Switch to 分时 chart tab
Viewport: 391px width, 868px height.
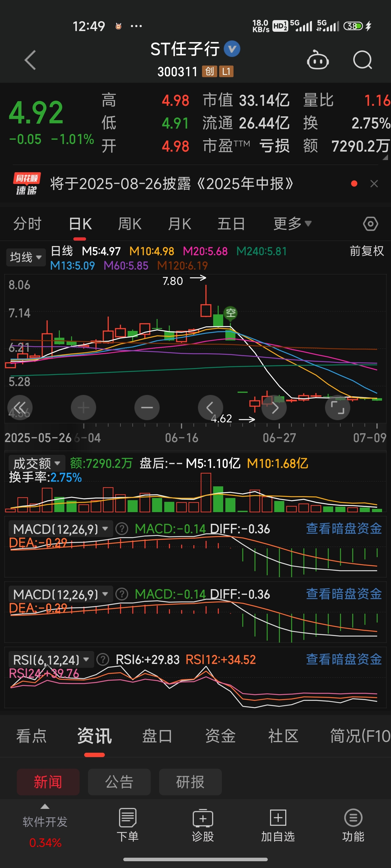tap(27, 224)
